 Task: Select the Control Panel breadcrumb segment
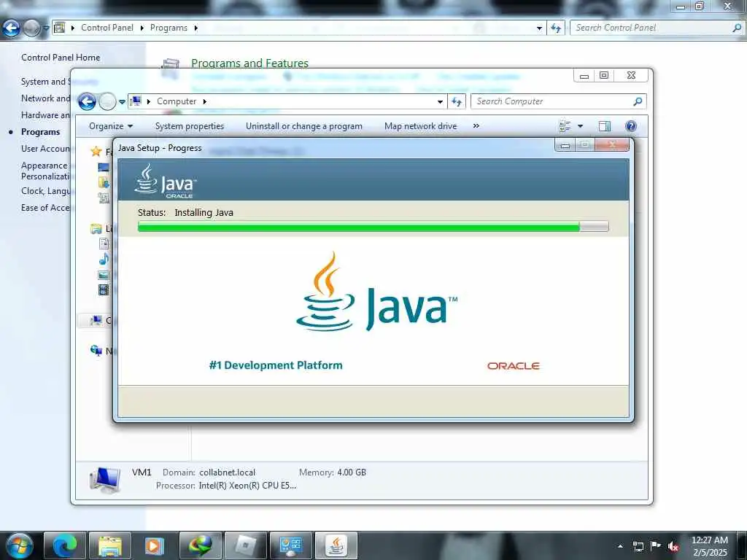tap(107, 28)
